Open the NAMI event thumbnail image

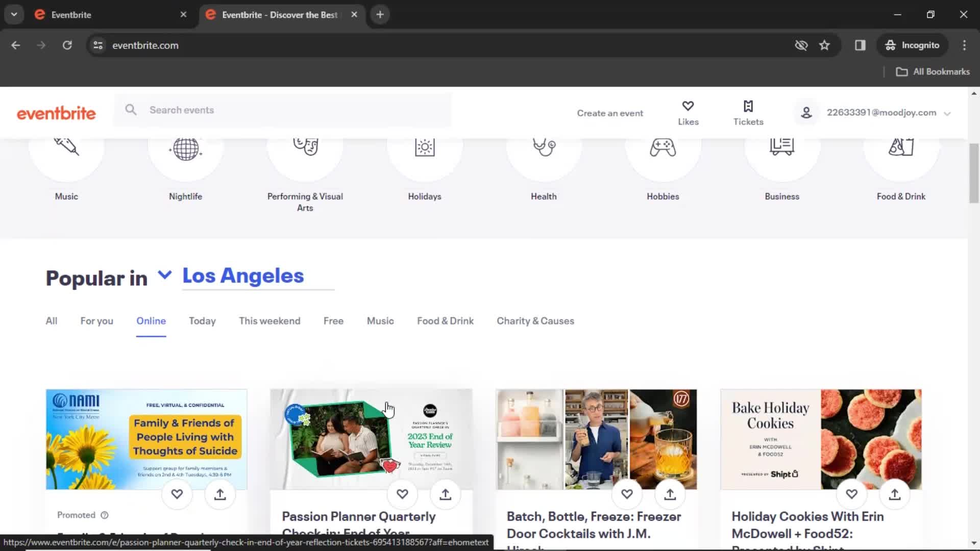tap(146, 439)
